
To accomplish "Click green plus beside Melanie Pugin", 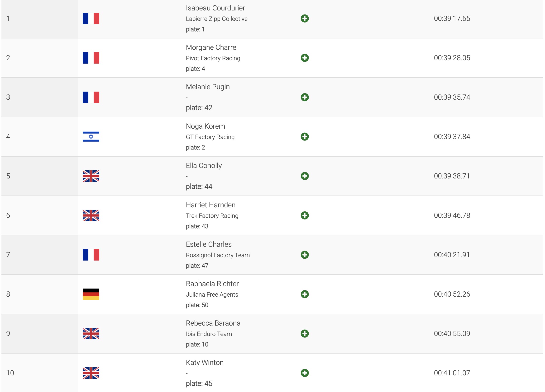I will pyautogui.click(x=305, y=97).
